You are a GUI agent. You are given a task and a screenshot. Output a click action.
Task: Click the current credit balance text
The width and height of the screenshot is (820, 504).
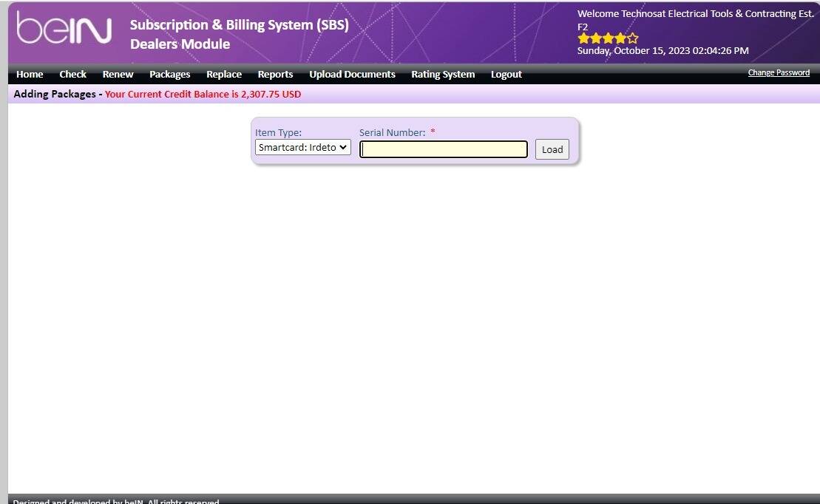pyautogui.click(x=203, y=95)
